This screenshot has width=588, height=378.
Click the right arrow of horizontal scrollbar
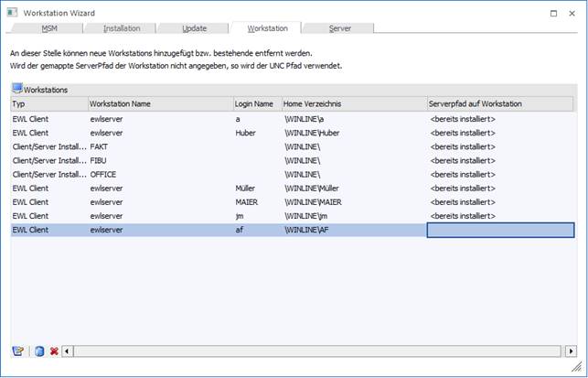[571, 351]
